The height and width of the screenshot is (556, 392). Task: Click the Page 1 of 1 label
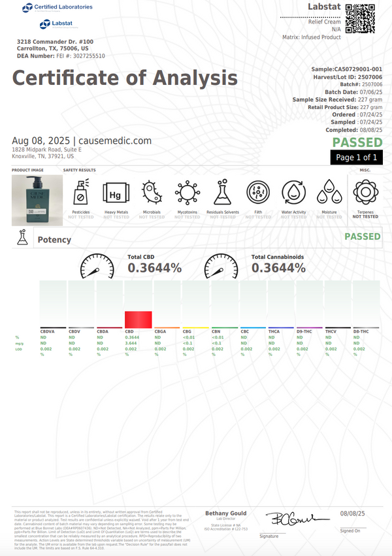[355, 157]
